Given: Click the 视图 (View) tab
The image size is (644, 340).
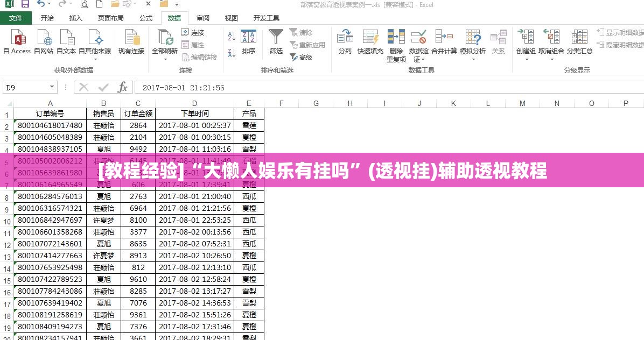Looking at the screenshot, I should 231,18.
